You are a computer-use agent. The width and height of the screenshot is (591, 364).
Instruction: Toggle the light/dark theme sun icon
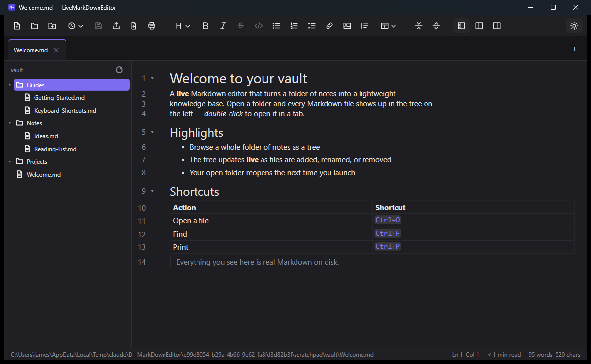click(574, 26)
